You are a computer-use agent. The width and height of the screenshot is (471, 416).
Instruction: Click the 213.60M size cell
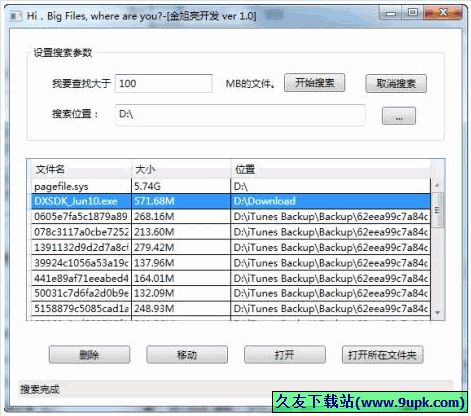pyautogui.click(x=181, y=232)
